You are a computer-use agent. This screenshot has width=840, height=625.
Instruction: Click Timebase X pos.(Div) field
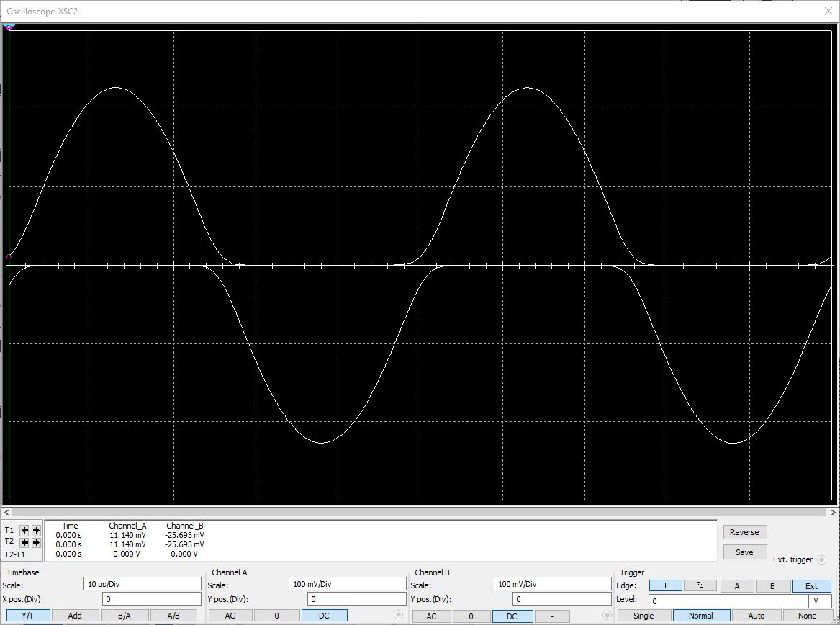[152, 599]
